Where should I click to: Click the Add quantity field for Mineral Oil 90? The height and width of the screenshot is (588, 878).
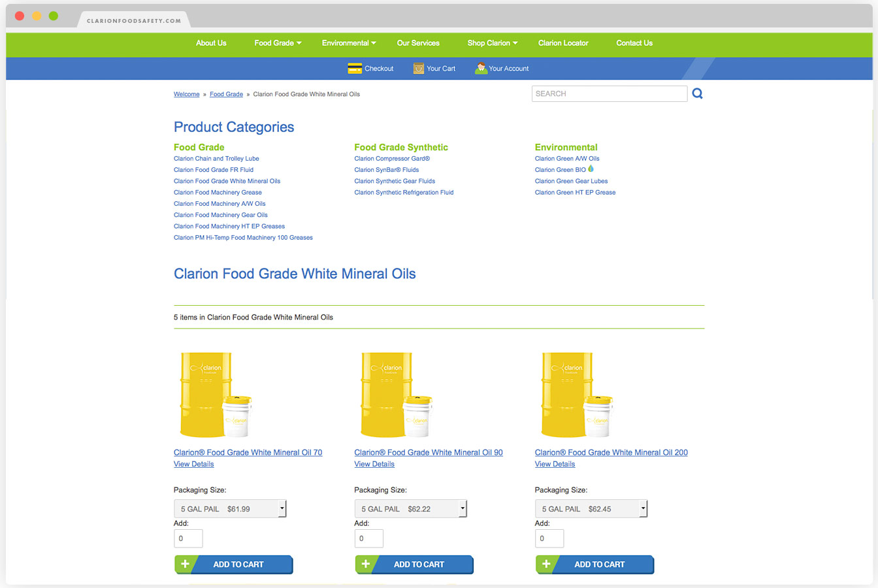368,538
